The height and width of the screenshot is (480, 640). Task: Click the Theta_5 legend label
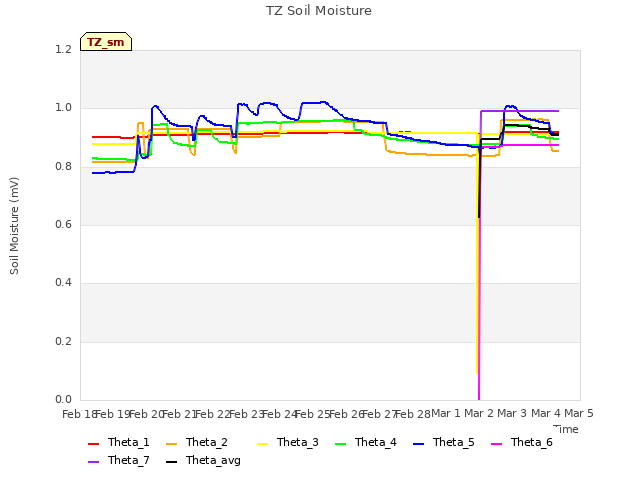pos(453,442)
